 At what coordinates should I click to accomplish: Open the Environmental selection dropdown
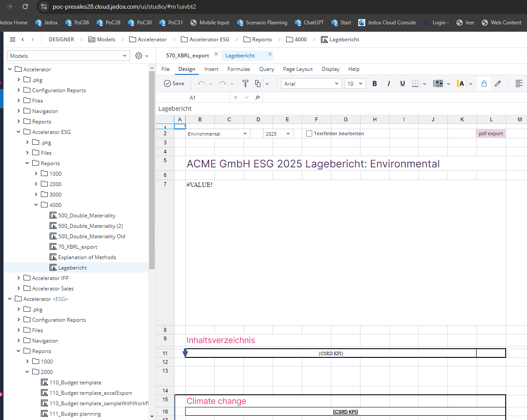[217, 134]
